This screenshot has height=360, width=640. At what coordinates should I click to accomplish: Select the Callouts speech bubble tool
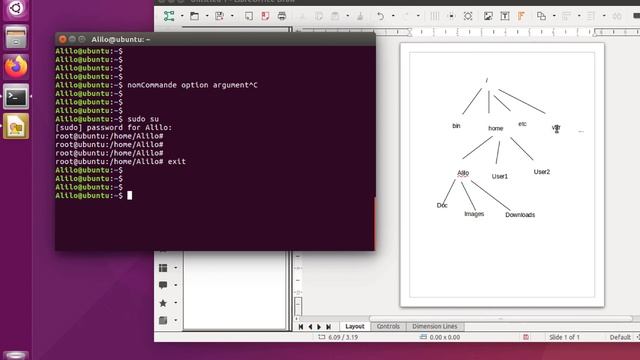(163, 285)
